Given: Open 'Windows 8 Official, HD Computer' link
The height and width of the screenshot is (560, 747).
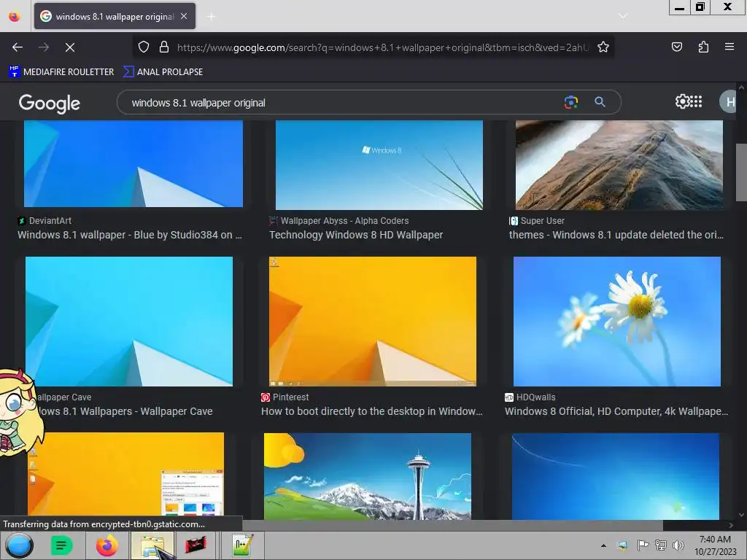Looking at the screenshot, I should click(616, 411).
